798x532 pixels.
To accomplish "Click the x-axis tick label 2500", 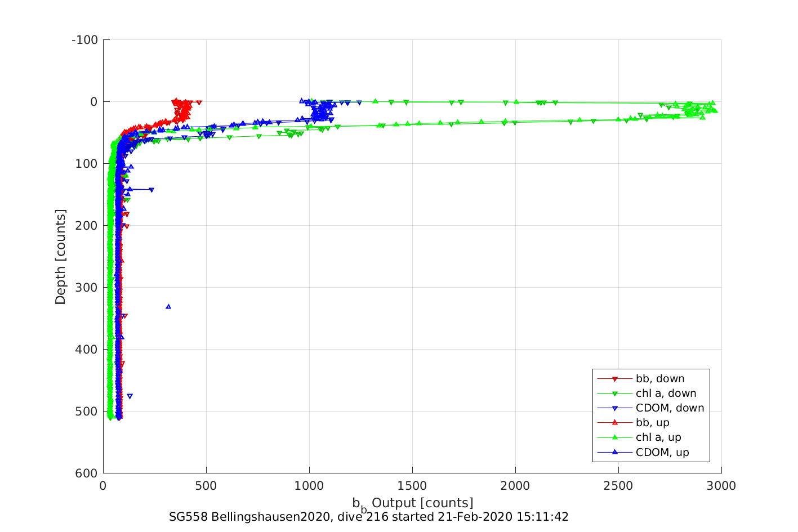I will coord(618,486).
